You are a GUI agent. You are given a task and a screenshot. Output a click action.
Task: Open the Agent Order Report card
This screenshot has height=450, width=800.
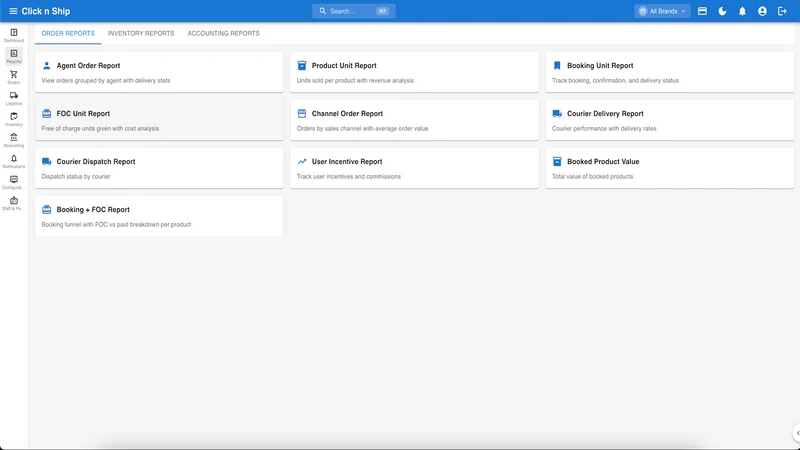pyautogui.click(x=159, y=72)
